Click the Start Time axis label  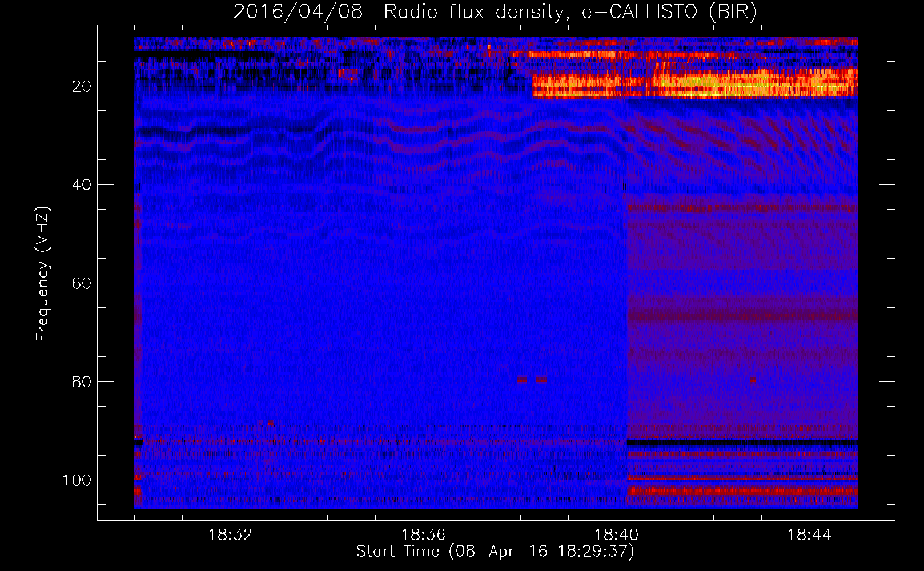tap(495, 552)
